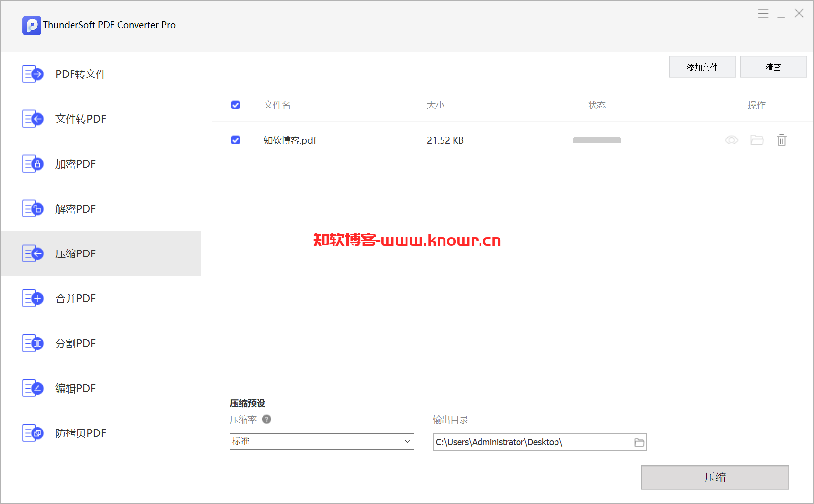Browse output directory using folder icon
Screen dimensions: 814x504
pos(639,442)
